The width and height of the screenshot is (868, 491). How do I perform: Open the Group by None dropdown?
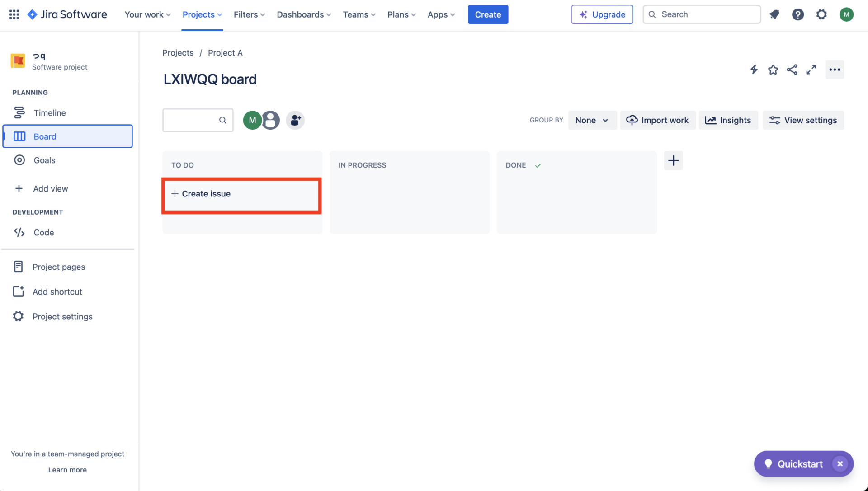tap(592, 120)
